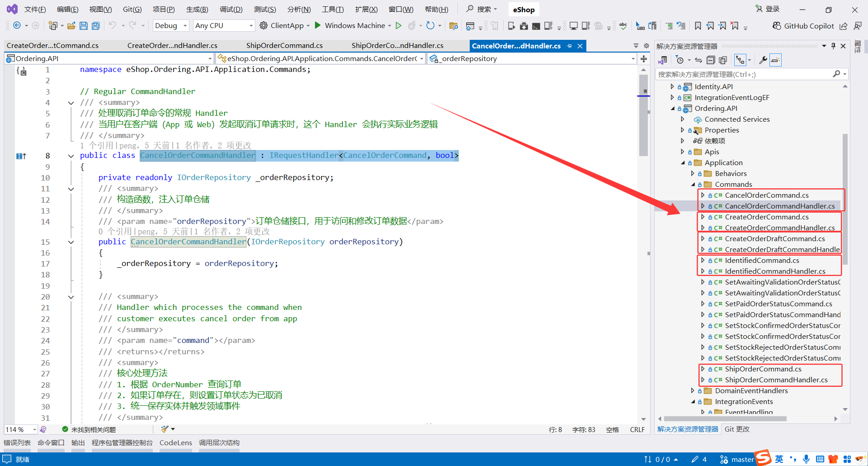This screenshot has height=466, width=868.
Task: Collapse the class definition at line 8
Action: coord(71,156)
